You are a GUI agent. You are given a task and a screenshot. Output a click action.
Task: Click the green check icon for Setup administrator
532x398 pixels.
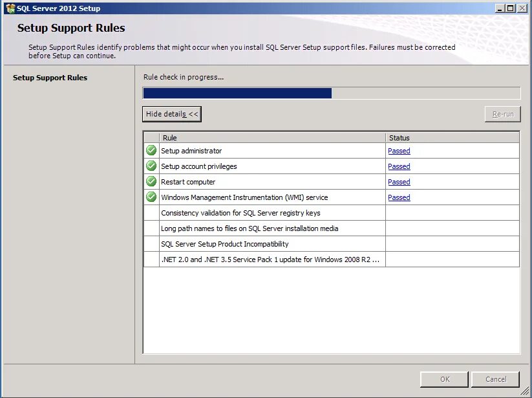pyautogui.click(x=151, y=150)
